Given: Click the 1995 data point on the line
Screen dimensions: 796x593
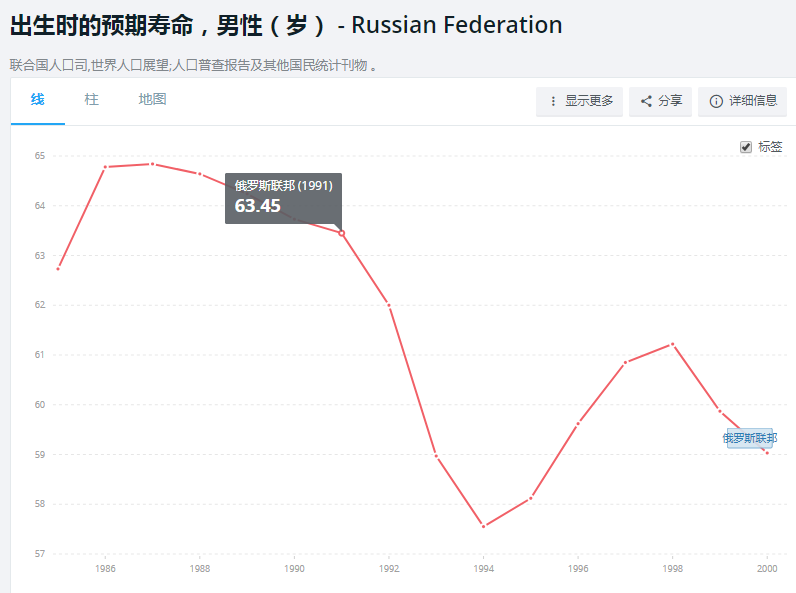Looking at the screenshot, I should (x=531, y=498).
